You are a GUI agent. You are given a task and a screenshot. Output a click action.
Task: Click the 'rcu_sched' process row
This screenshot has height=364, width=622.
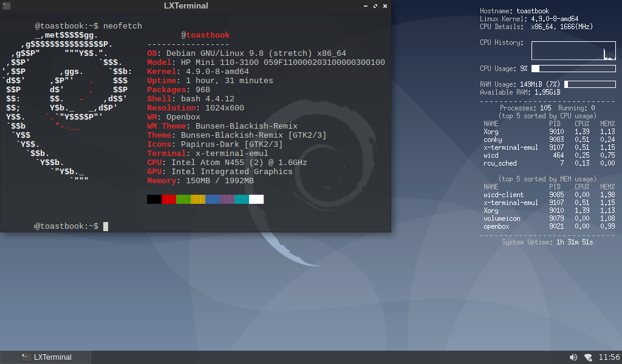[549, 164]
